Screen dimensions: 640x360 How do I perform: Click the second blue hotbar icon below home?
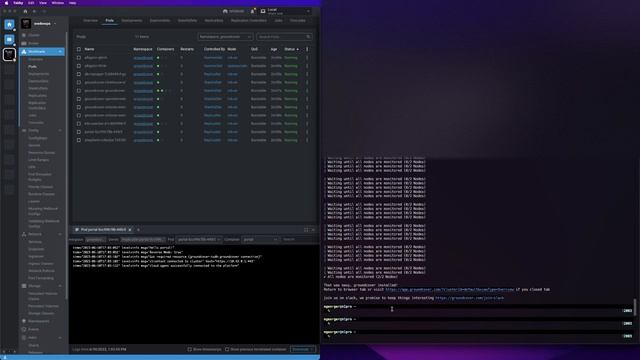[9, 39]
